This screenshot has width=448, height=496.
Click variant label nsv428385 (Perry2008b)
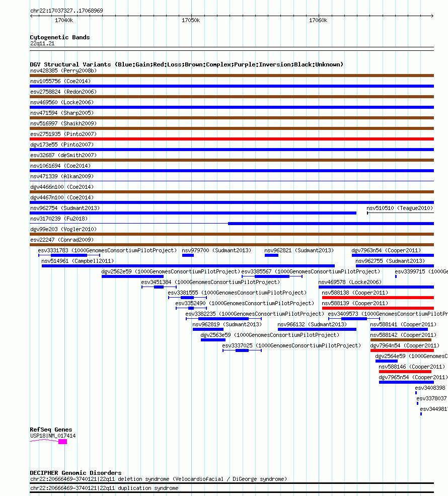[63, 70]
